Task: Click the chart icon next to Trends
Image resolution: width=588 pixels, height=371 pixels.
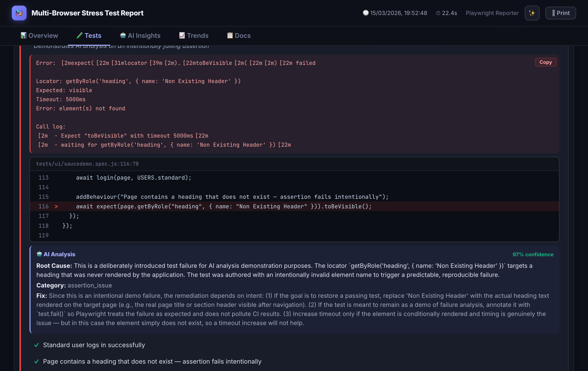Action: [x=182, y=35]
